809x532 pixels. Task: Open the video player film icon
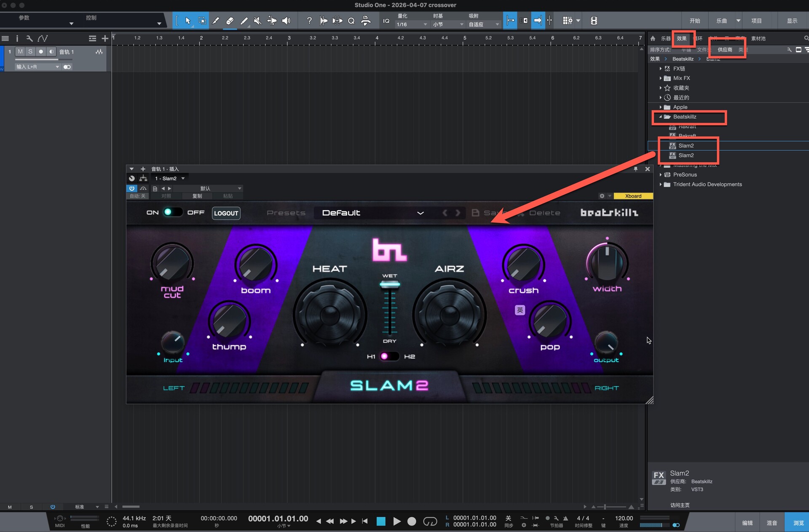pyautogui.click(x=594, y=21)
